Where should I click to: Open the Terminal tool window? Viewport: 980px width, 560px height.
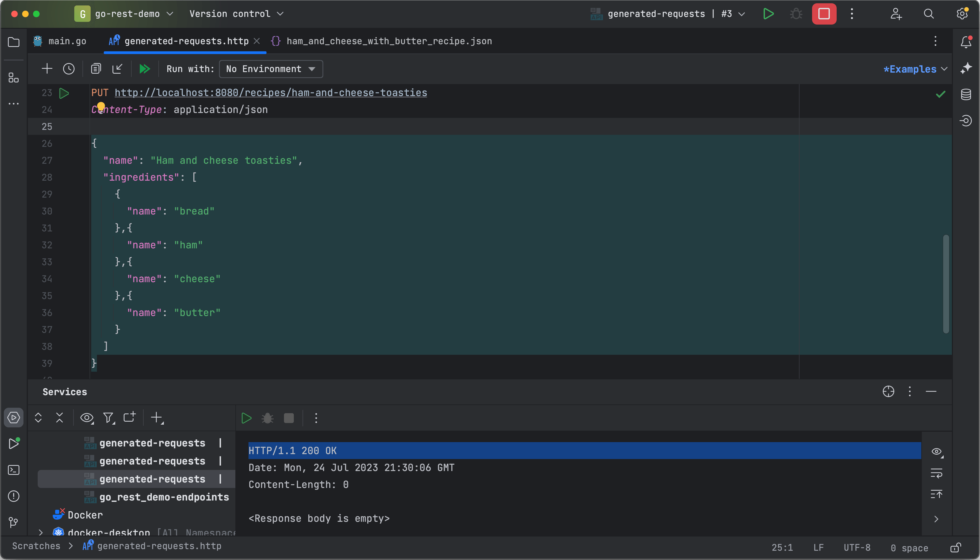tap(14, 470)
